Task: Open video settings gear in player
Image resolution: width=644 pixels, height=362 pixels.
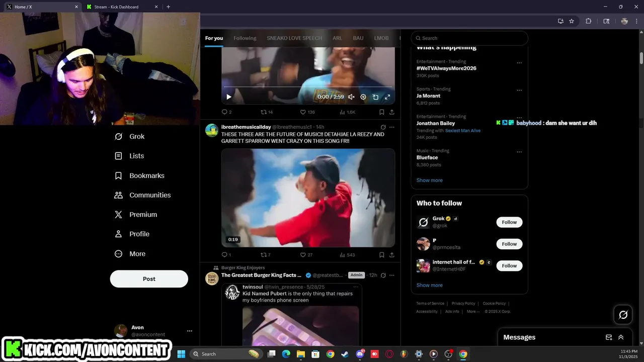Action: (x=363, y=97)
